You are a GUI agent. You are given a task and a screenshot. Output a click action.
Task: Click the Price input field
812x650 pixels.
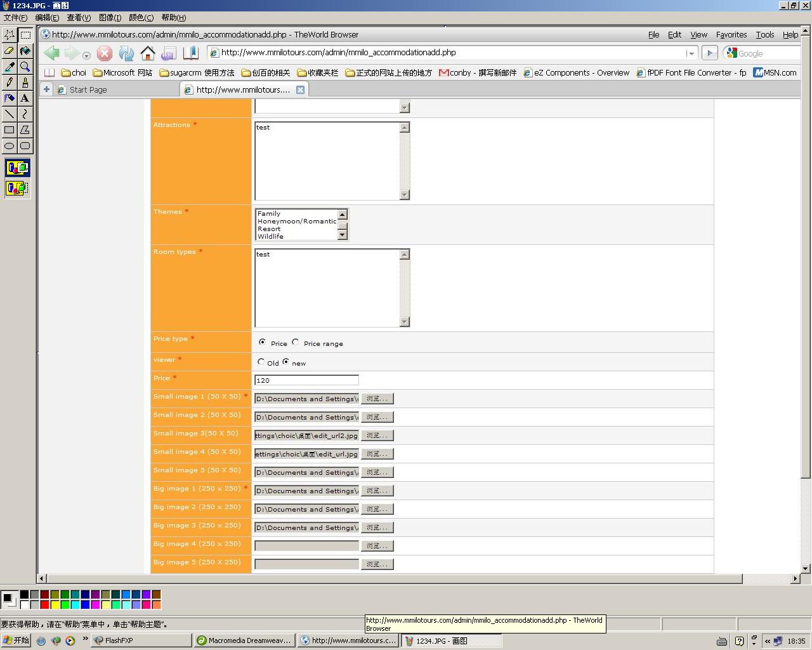pos(306,380)
